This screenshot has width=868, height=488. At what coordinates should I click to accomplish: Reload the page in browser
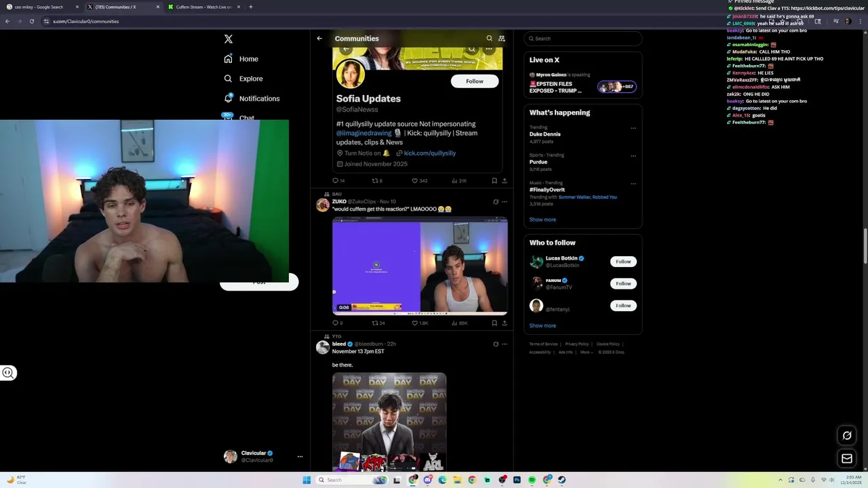(x=31, y=21)
